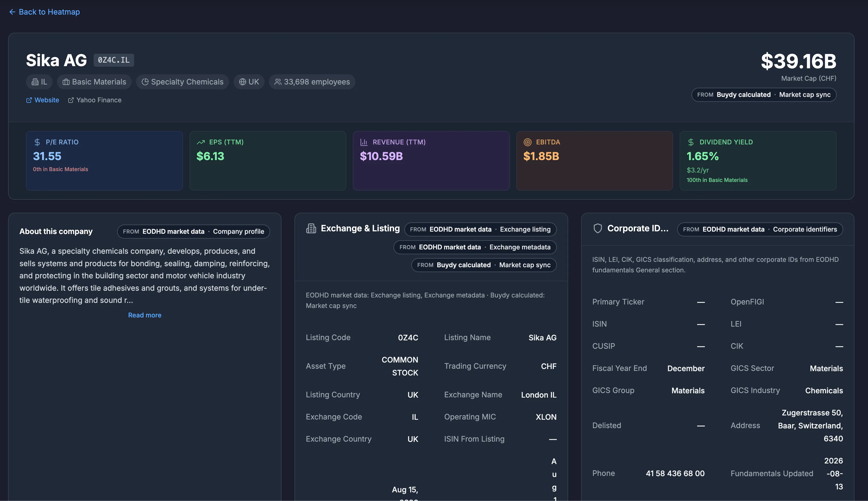The width and height of the screenshot is (868, 501).
Task: Click the revenue value $10.59B
Action: tap(381, 156)
